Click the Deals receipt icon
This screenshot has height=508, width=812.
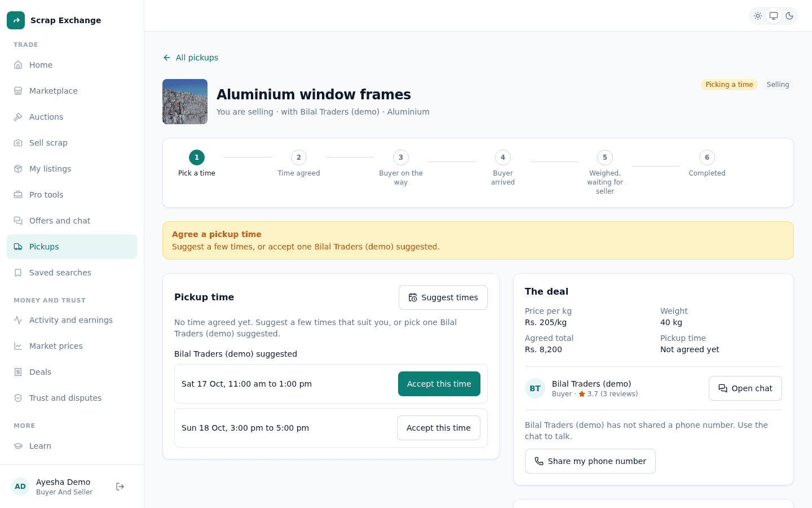click(18, 372)
